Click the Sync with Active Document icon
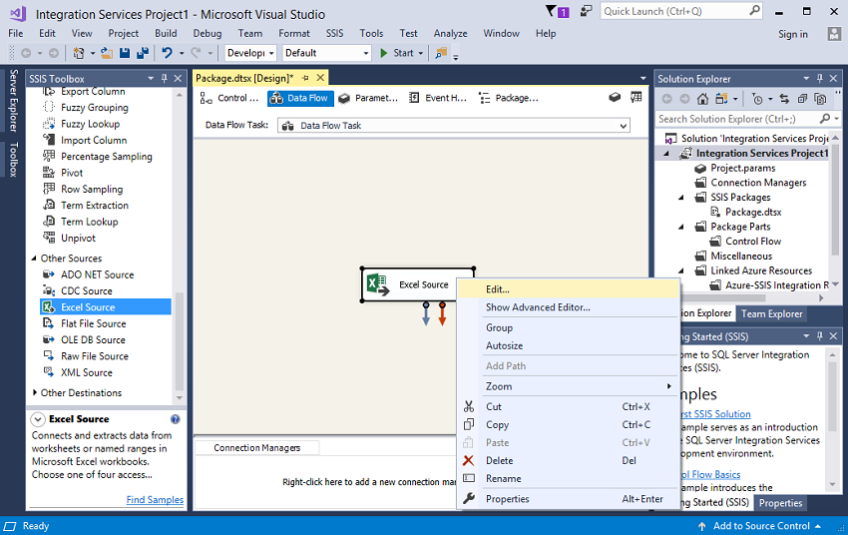The width and height of the screenshot is (848, 535). 784,99
